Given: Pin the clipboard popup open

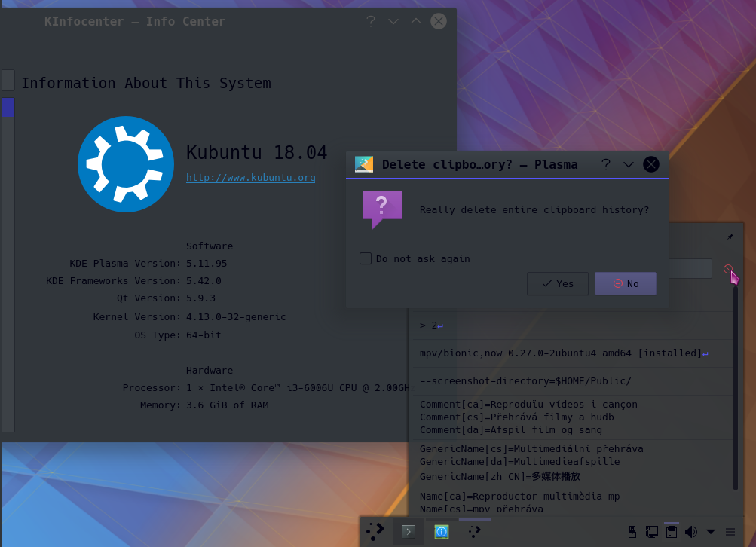Looking at the screenshot, I should (730, 237).
